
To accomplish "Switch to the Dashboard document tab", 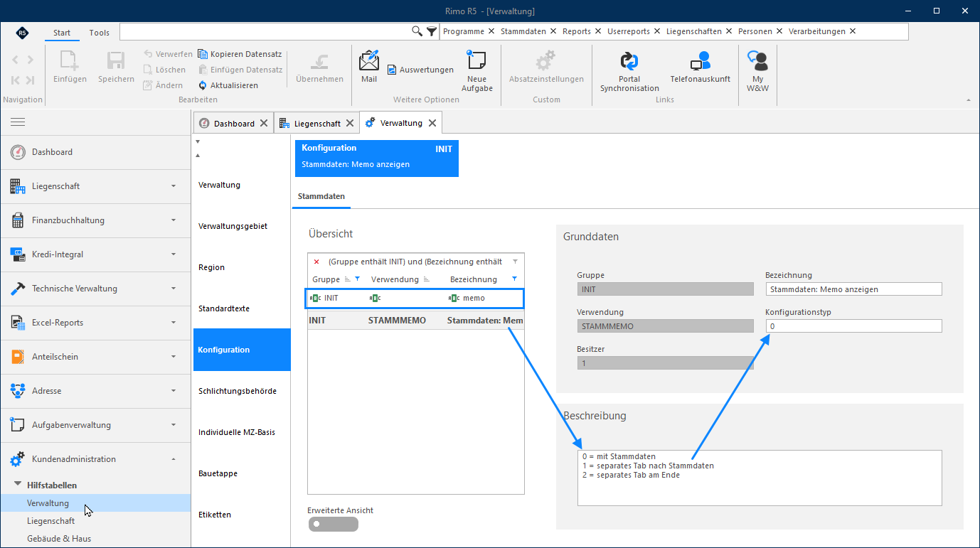I will click(x=234, y=123).
